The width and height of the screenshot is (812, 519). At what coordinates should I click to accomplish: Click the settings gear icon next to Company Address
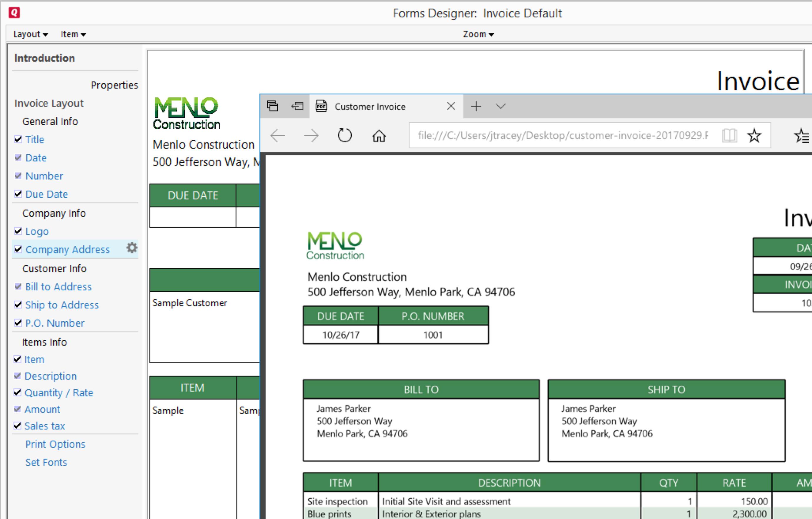(x=132, y=249)
